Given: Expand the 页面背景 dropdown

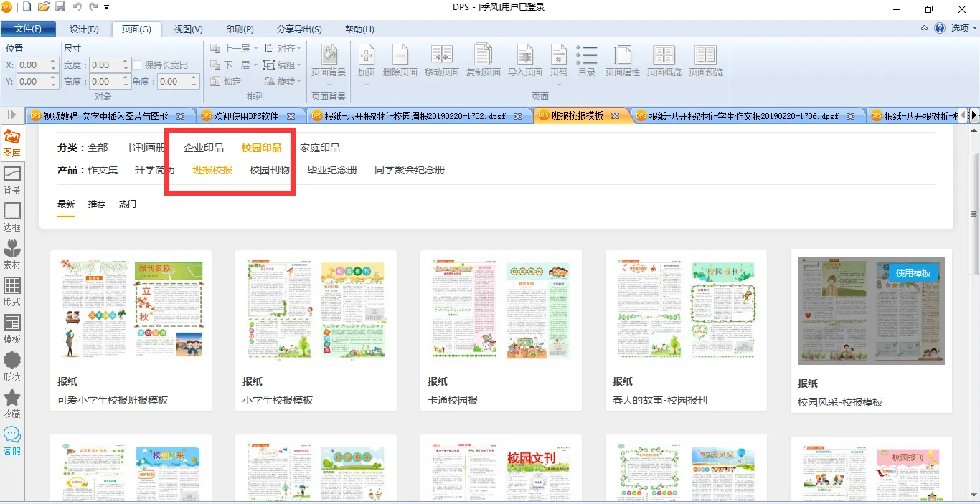Looking at the screenshot, I should (329, 85).
